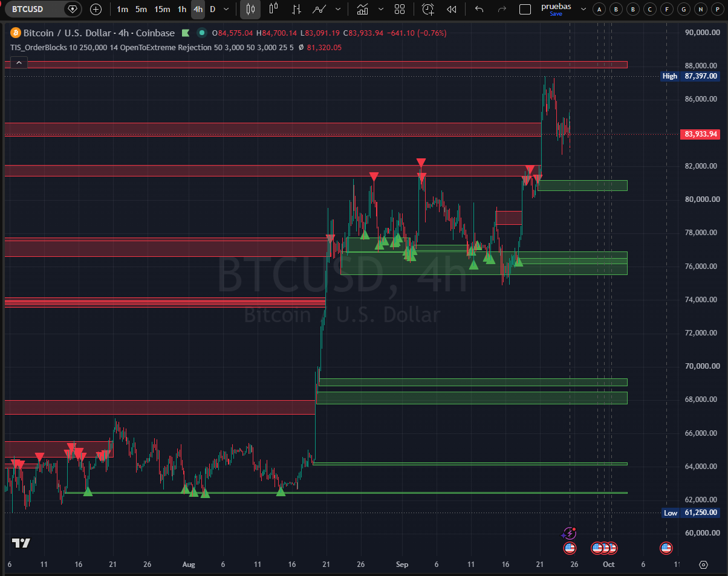Expand the chart type dropdown
The width and height of the screenshot is (728, 576).
tap(337, 9)
